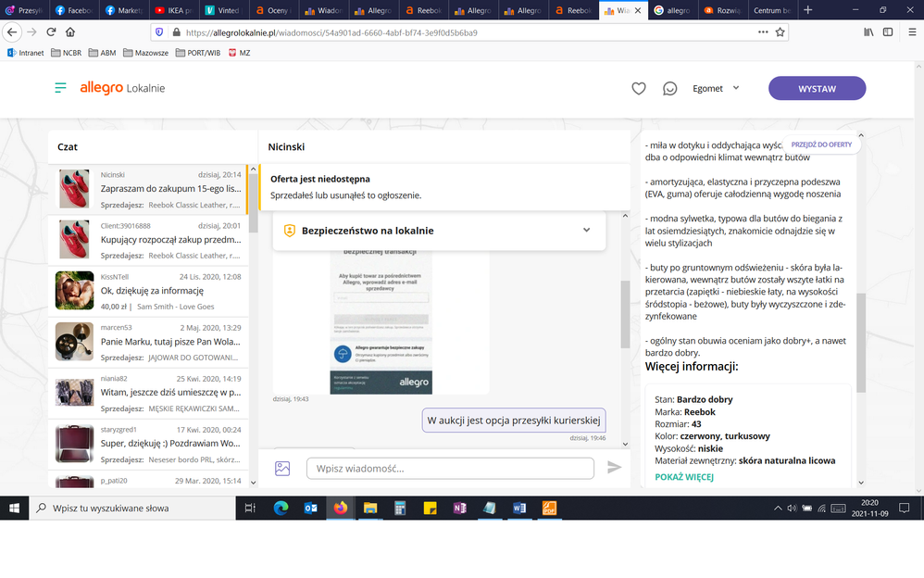This screenshot has height=578, width=924.
Task: Expand the Bezpieczeństwo na lokalnie section
Action: (586, 231)
